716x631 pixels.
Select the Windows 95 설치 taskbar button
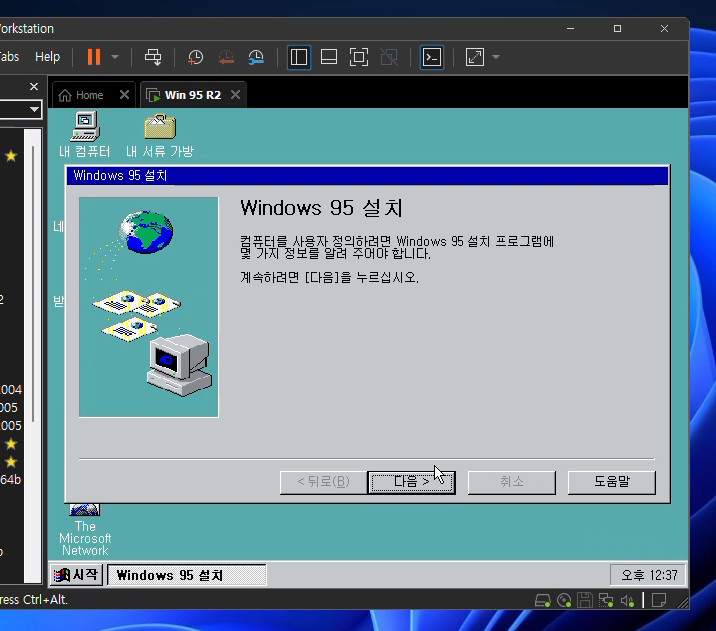point(187,575)
